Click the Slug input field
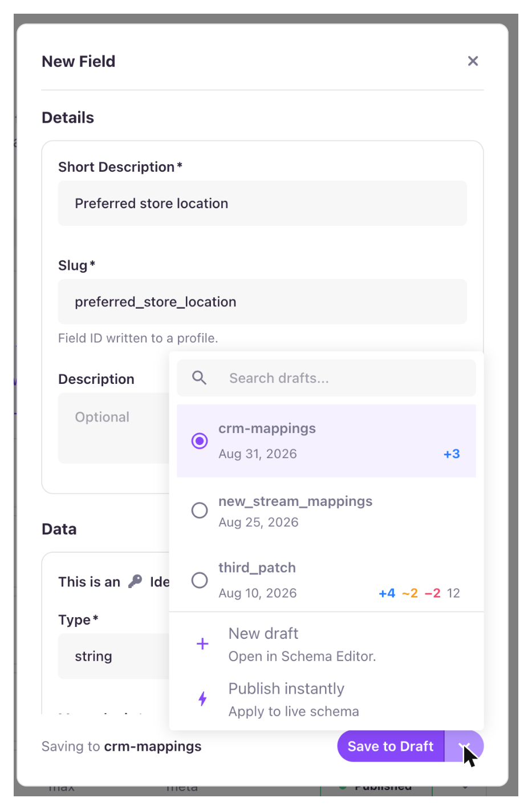Image resolution: width=532 pixels, height=810 pixels. click(x=262, y=302)
